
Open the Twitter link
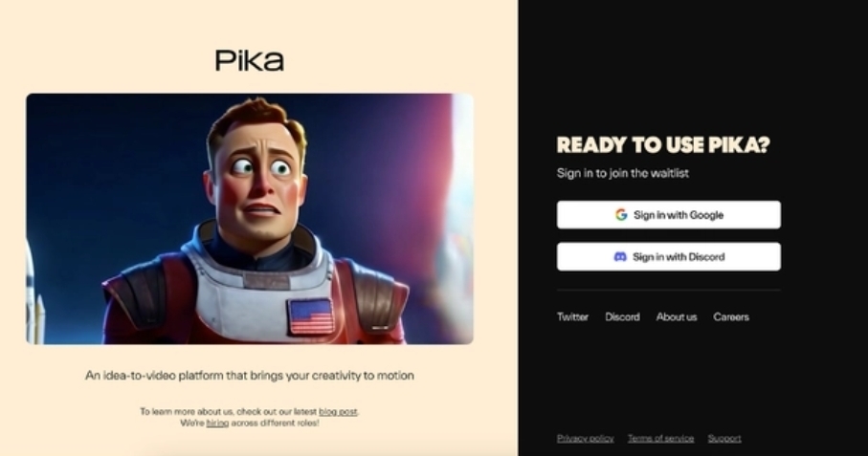tap(572, 316)
